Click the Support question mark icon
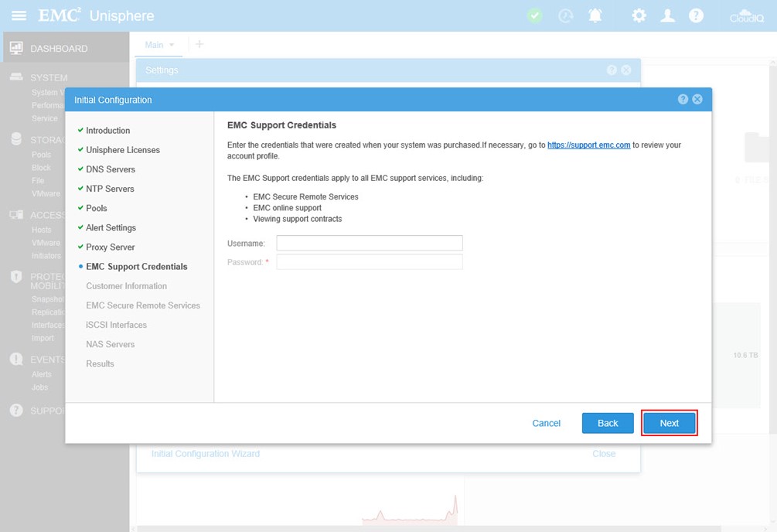 [x=16, y=411]
